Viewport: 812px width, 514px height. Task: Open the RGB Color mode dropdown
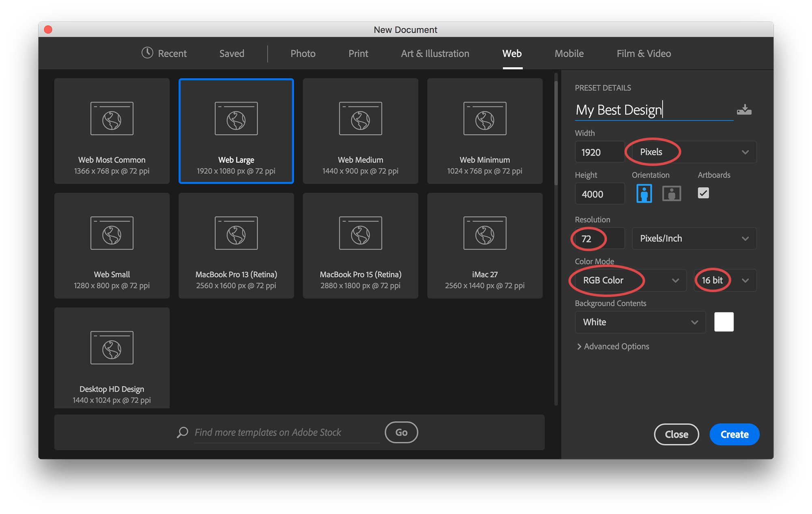click(x=631, y=280)
